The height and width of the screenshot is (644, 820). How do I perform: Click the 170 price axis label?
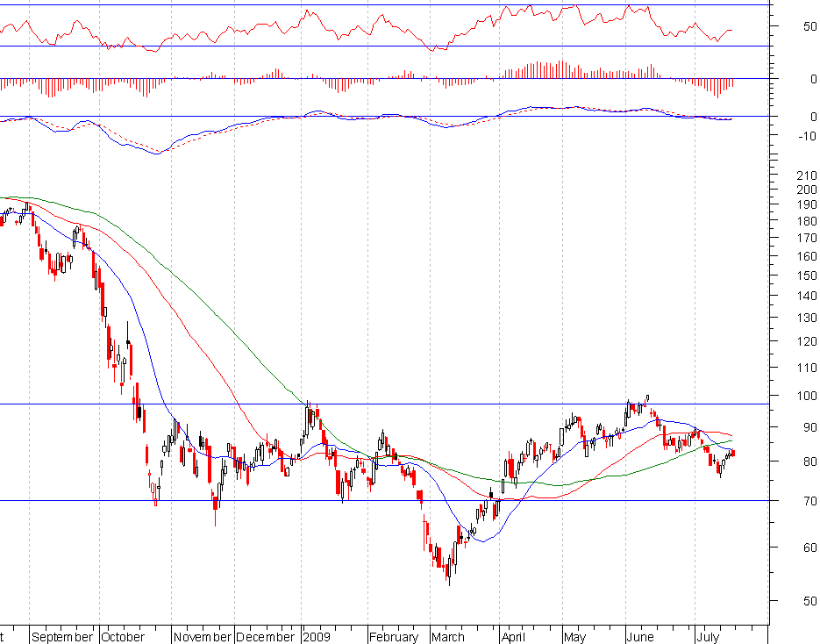coord(807,238)
